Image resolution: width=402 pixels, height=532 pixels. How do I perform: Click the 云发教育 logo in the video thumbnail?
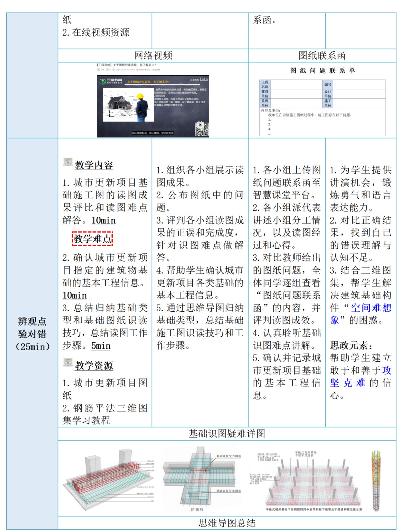(x=110, y=81)
